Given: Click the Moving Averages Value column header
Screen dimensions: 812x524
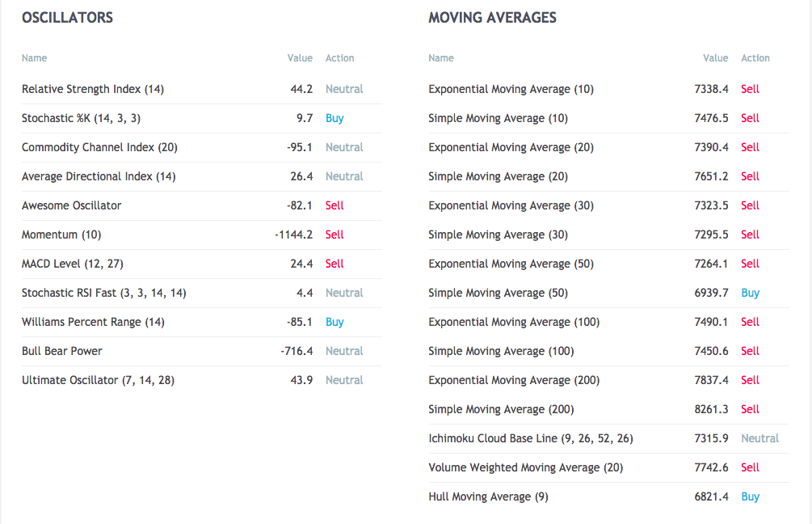Looking at the screenshot, I should 716,58.
